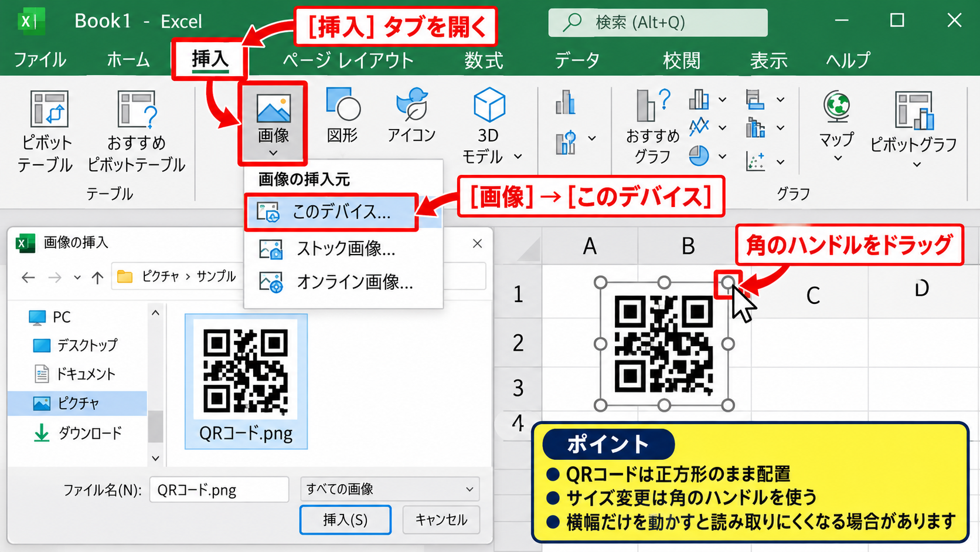The image size is (980, 552).
Task: Click the ファイル名 input field
Action: [219, 489]
